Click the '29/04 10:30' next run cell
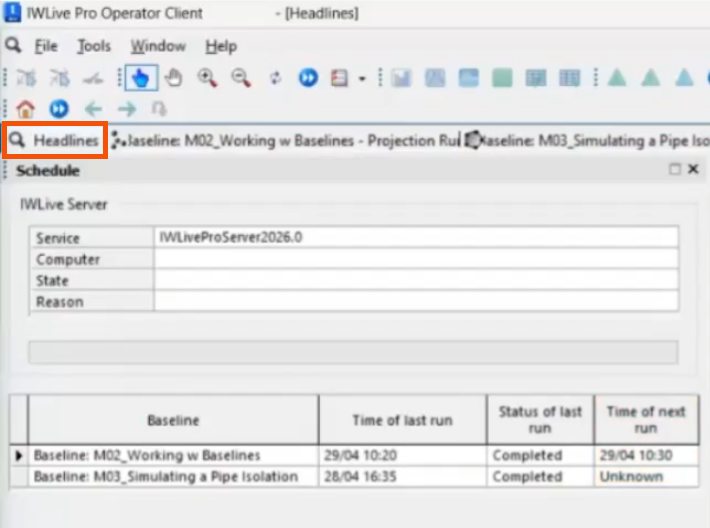 (x=647, y=456)
